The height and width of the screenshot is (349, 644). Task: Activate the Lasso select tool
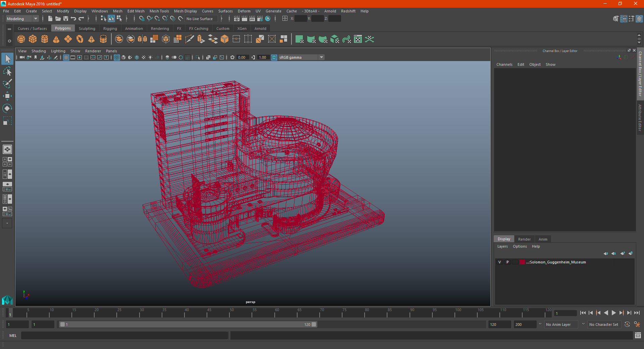(7, 71)
